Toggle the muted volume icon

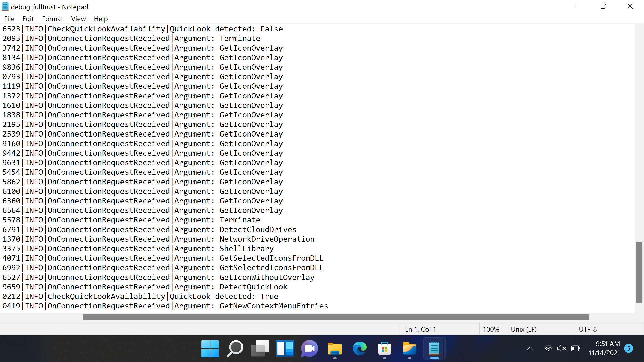pos(561,349)
